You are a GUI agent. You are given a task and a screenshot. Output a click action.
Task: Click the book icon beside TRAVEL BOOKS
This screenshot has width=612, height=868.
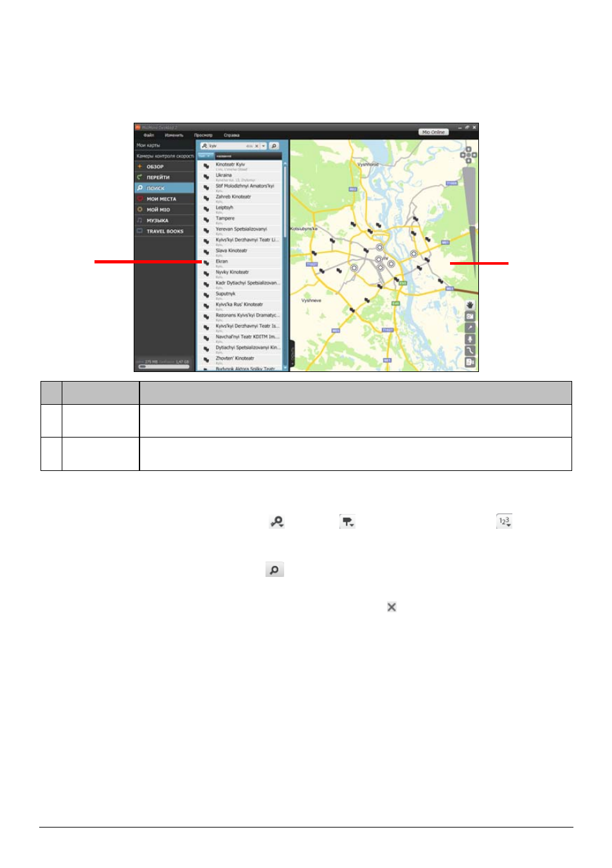pos(139,231)
